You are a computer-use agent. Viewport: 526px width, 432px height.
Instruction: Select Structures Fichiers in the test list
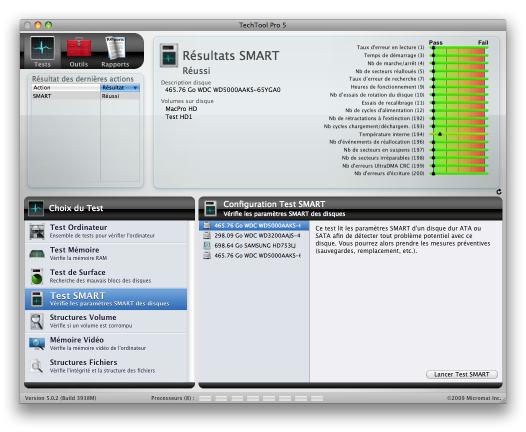click(x=106, y=366)
